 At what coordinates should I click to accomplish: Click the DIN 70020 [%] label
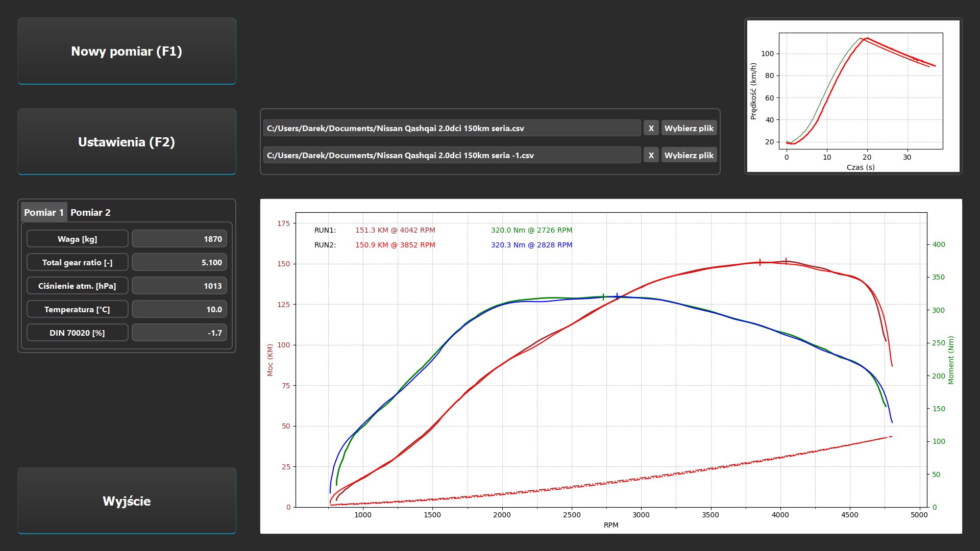(x=77, y=333)
